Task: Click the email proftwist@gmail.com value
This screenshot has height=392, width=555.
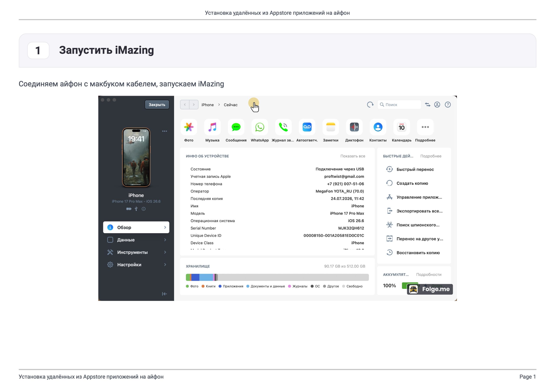Action: [344, 176]
